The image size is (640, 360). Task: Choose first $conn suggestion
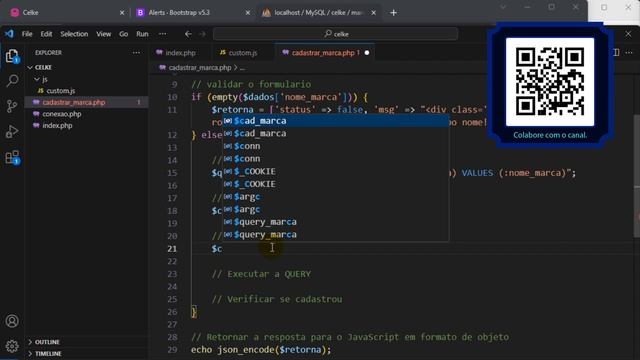coord(335,146)
